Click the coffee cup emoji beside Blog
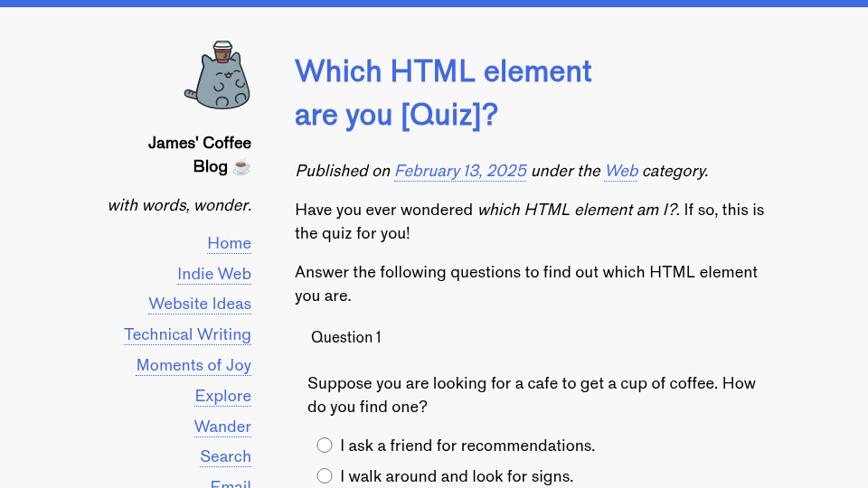Image resolution: width=868 pixels, height=488 pixels. click(x=242, y=166)
